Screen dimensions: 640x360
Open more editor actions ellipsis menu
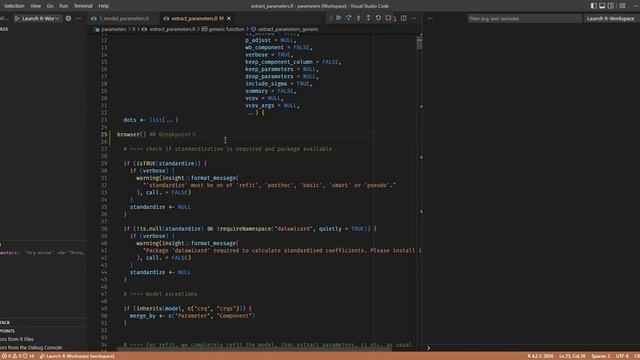(413, 18)
